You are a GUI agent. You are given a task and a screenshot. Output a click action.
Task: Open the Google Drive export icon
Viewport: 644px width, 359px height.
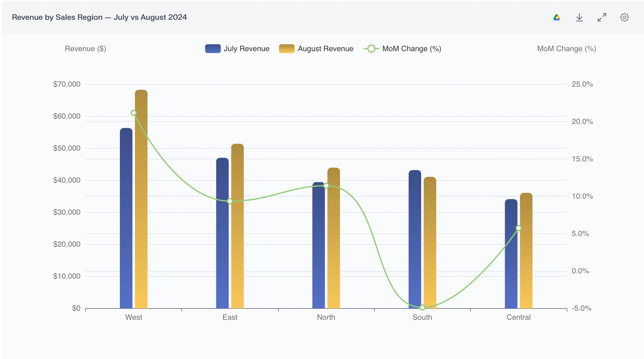tap(557, 17)
